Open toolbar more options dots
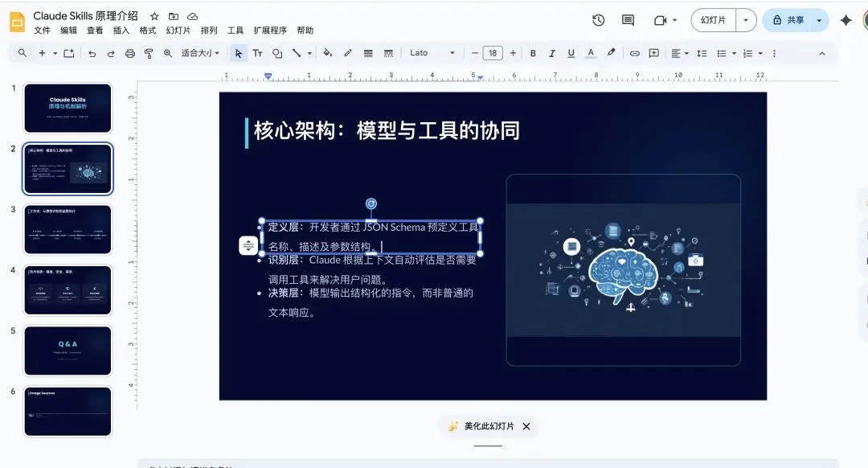Screen dimensions: 868x468 pos(774,53)
